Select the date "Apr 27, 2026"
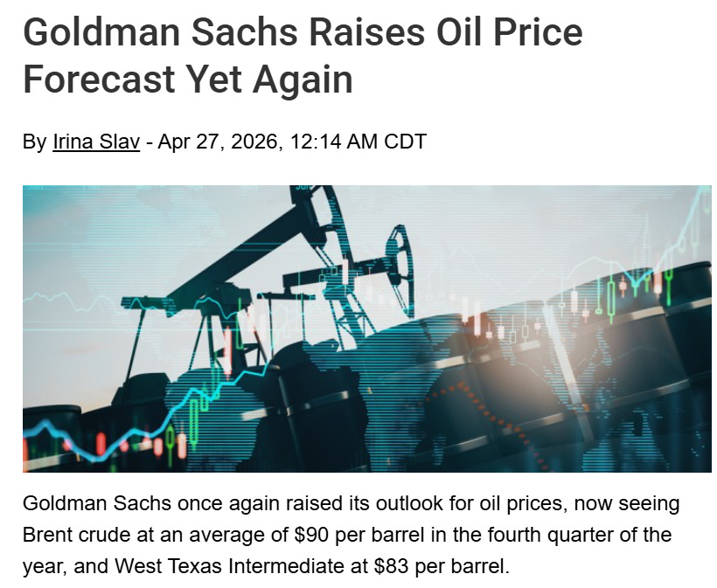 (217, 142)
